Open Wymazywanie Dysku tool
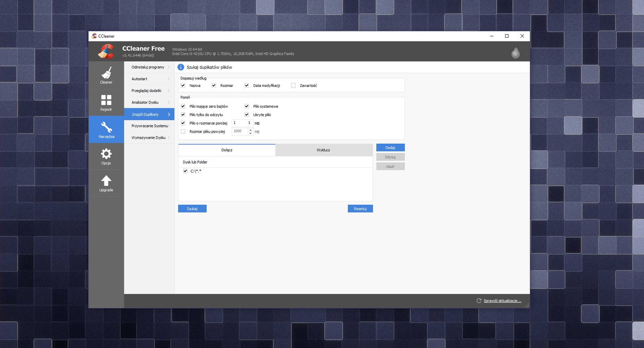 pyautogui.click(x=149, y=137)
